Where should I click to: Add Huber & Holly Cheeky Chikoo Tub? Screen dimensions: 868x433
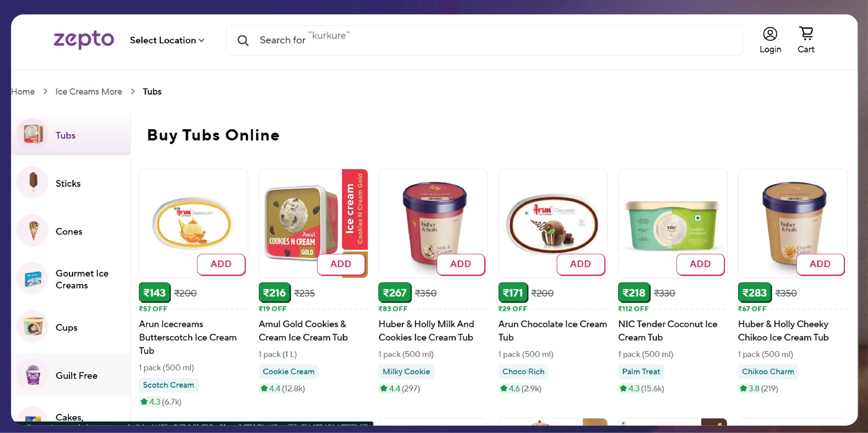point(820,264)
